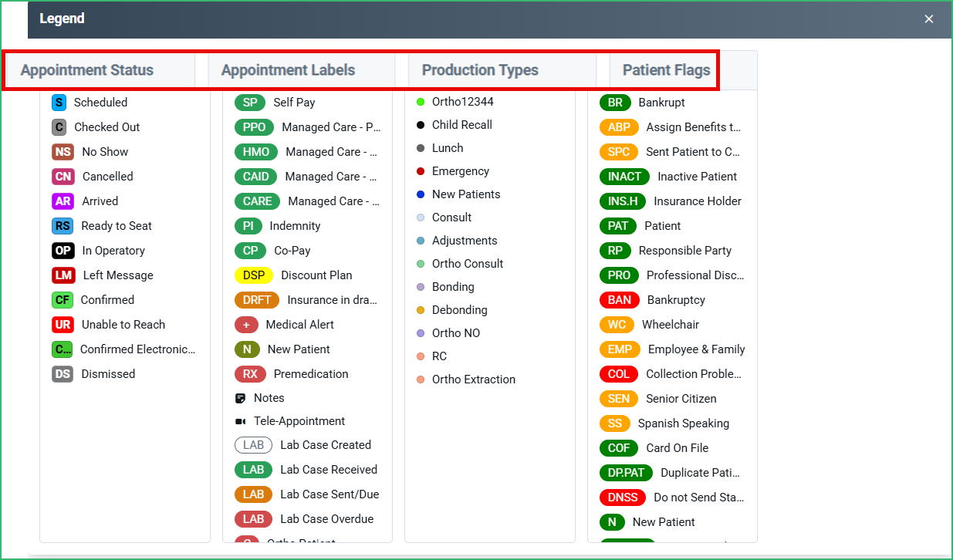
Task: Click the red LAB Lab Case Overdue badge
Action: [254, 519]
